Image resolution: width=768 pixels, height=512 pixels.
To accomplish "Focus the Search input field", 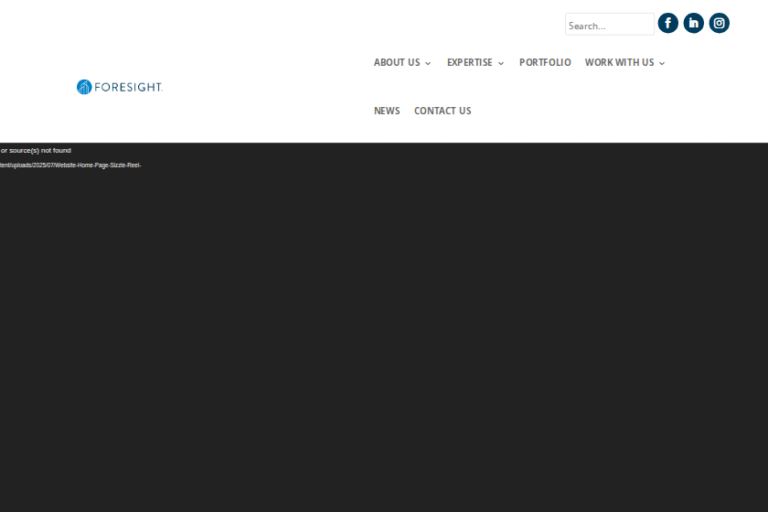I will (x=608, y=25).
